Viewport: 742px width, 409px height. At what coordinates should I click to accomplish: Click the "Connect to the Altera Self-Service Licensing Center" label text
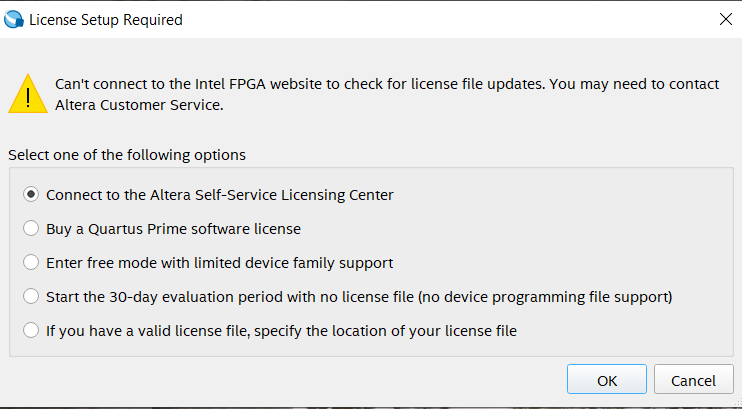220,195
